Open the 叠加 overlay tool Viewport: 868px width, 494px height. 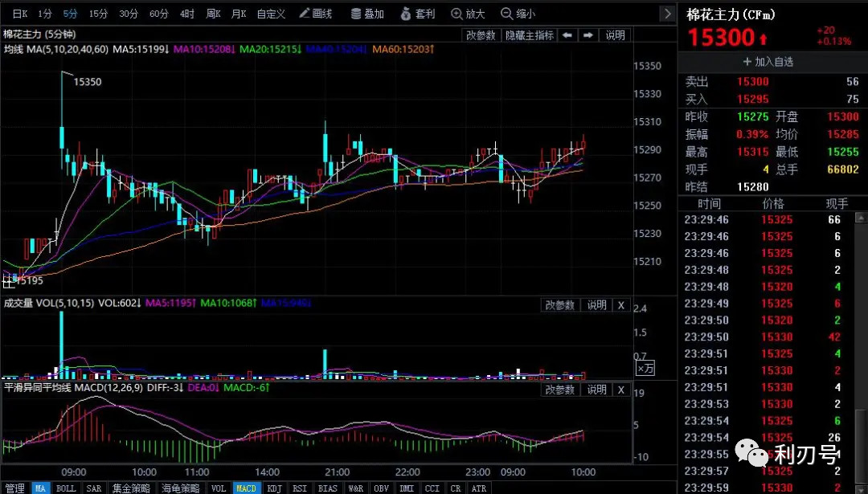[367, 14]
